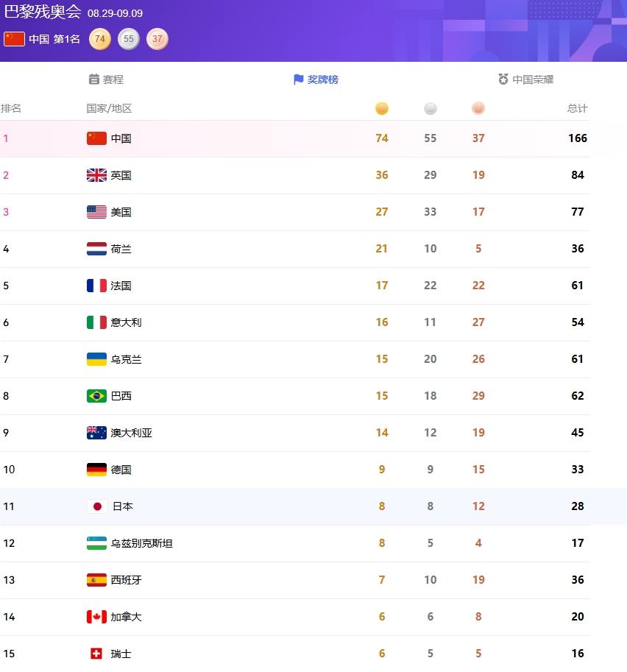Click the 乌克兰 country name

[x=126, y=359]
